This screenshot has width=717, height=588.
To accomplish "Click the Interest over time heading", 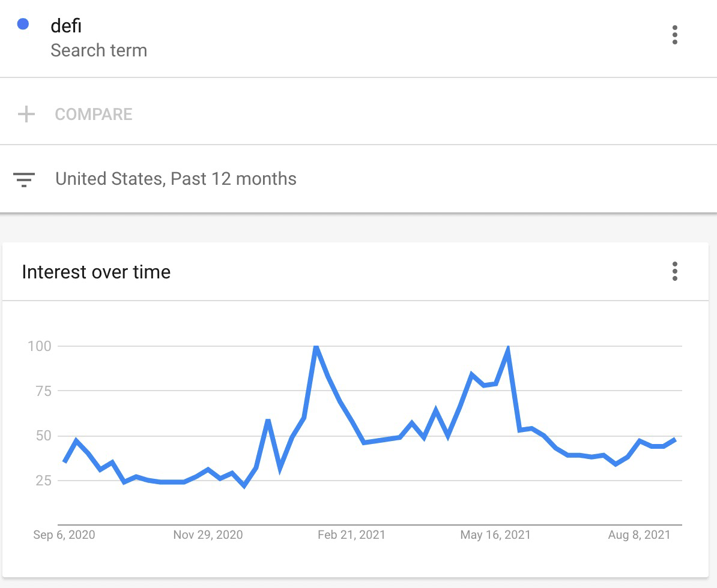I will coord(96,272).
